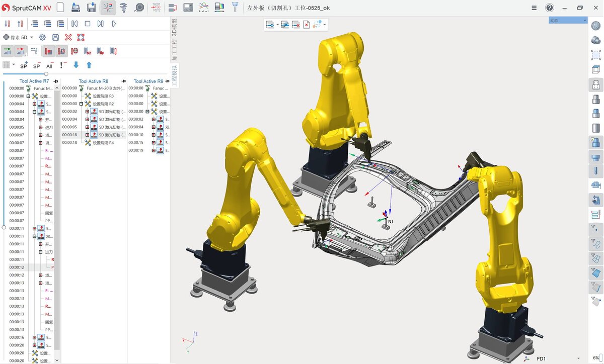Click the vertical timeline marker at 00:00:11
Viewport: 604px width, 364px height.
(x=4, y=228)
